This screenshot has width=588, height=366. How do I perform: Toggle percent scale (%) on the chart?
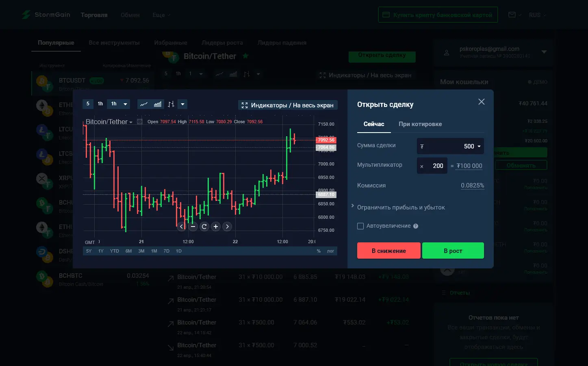coord(319,251)
